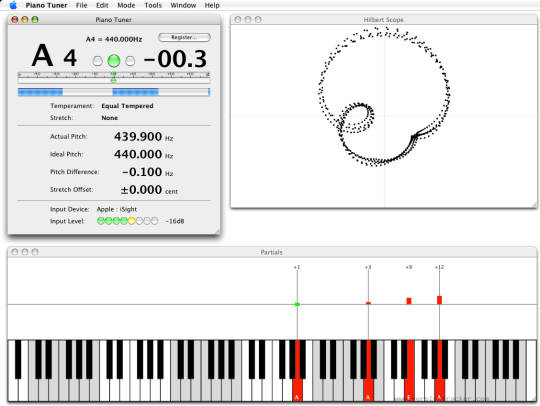Click the Hilbert Scope window title
This screenshot has height=406, width=540.
pyautogui.click(x=383, y=20)
